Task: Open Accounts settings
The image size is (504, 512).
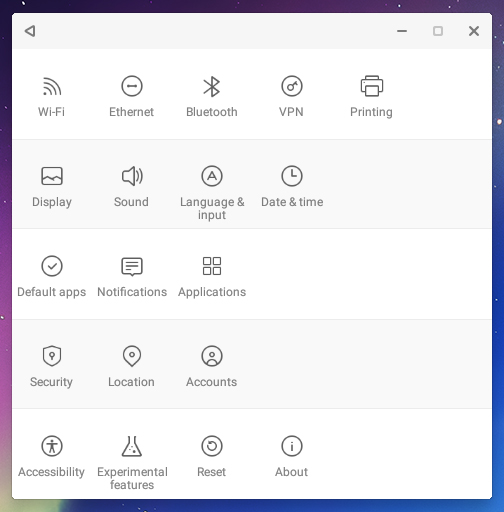Action: [212, 367]
